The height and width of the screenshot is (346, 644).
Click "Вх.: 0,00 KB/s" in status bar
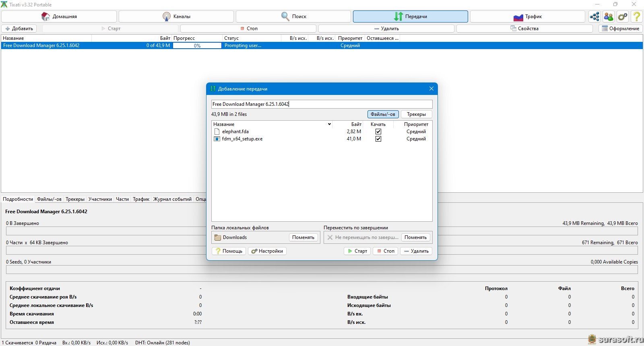76,343
